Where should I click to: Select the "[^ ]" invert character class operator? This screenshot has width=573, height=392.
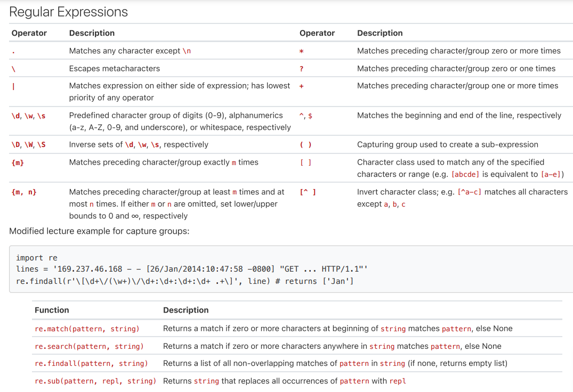pyautogui.click(x=308, y=192)
